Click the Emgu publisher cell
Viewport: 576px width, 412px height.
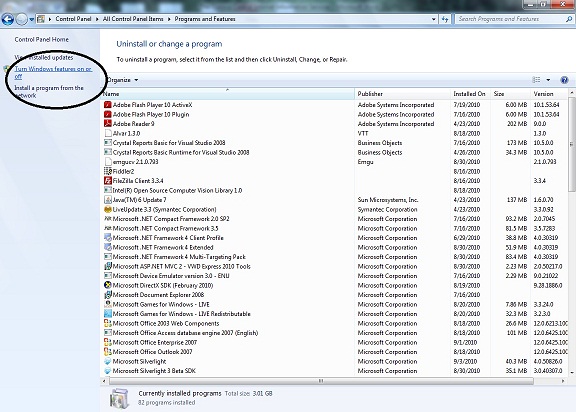click(x=366, y=162)
